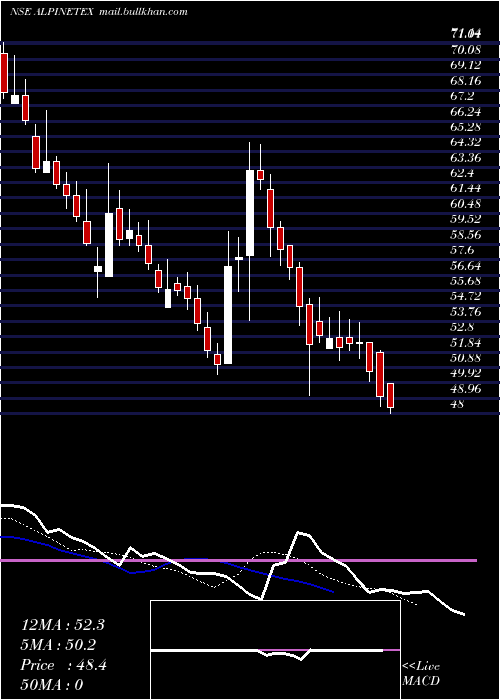Viewport: 500px width, 700px height.
Task: Select the 62.4 price axis label
Action: 462,173
